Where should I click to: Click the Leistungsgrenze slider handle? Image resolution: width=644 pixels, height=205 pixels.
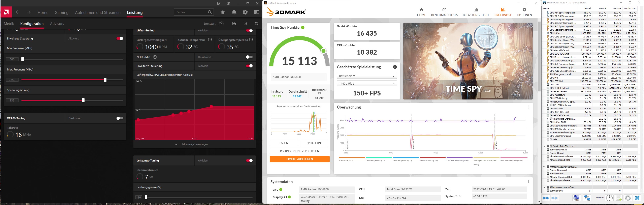146,198
